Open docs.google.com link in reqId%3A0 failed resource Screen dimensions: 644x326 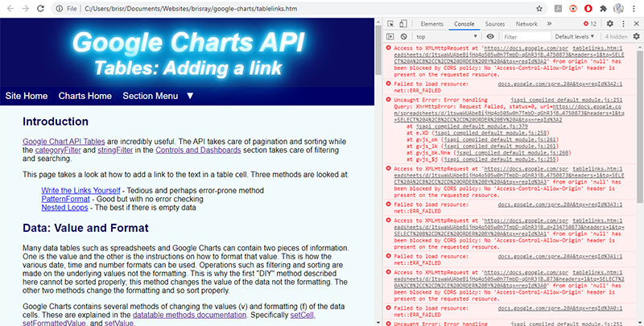(x=559, y=308)
